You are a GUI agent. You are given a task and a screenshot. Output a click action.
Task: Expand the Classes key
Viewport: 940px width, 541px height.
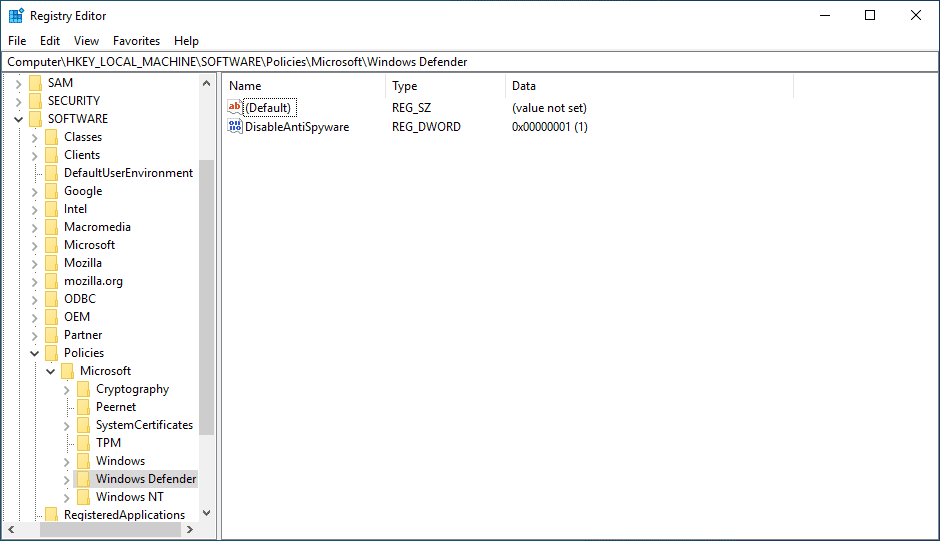coord(35,137)
